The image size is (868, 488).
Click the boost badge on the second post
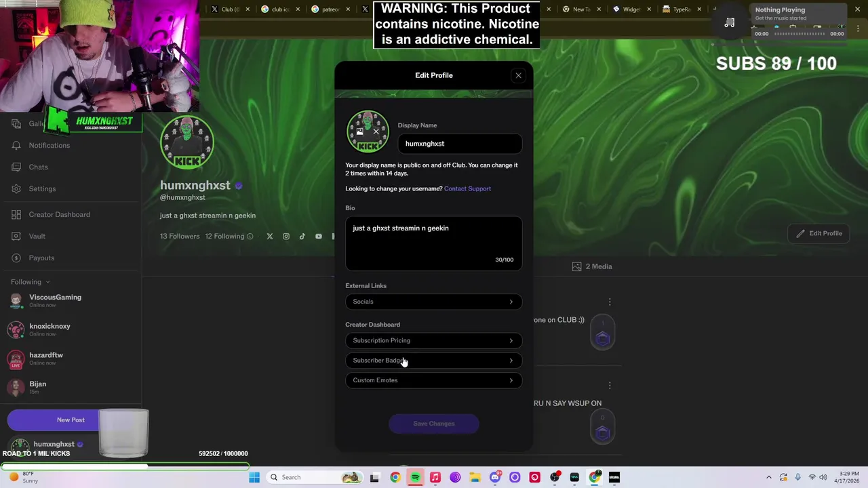click(x=603, y=426)
